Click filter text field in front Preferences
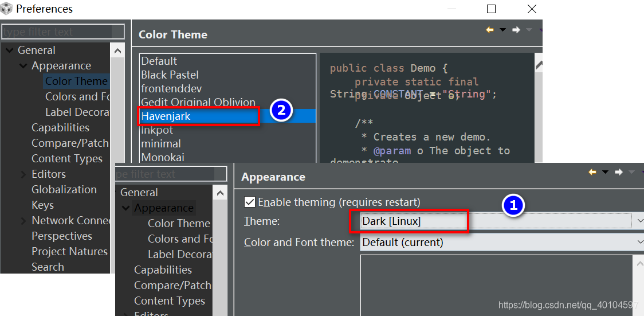 (171, 174)
